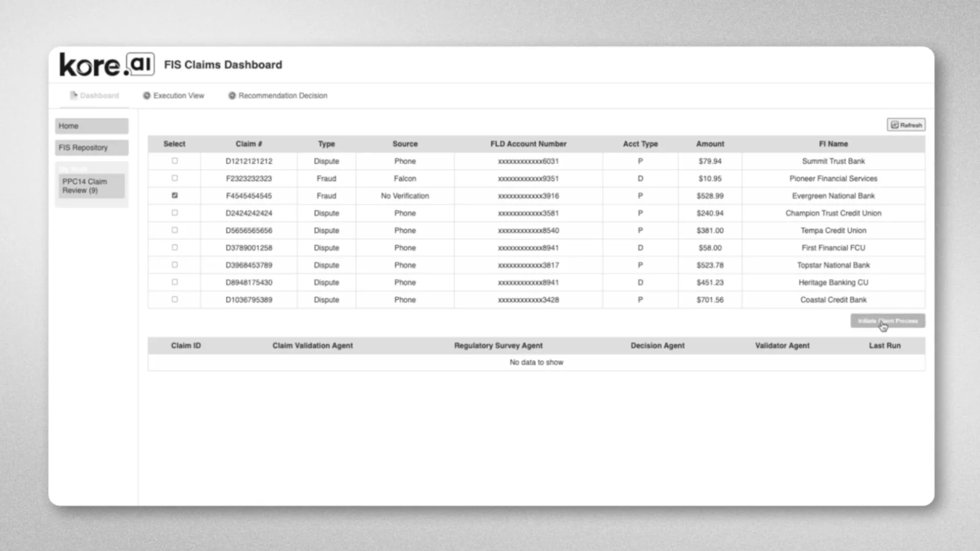Click the Decision Agent column header
This screenshot has height=551, width=980.
click(657, 345)
